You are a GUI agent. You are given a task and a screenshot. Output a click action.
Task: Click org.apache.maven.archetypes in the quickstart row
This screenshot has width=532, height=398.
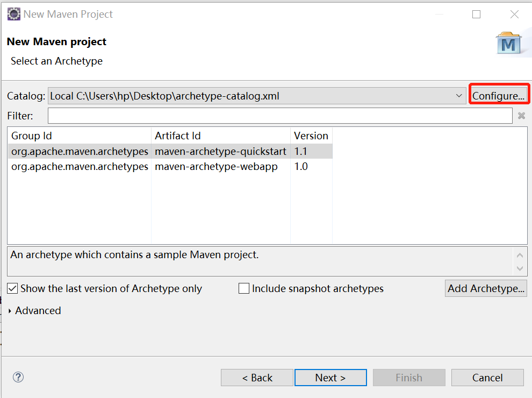(80, 151)
